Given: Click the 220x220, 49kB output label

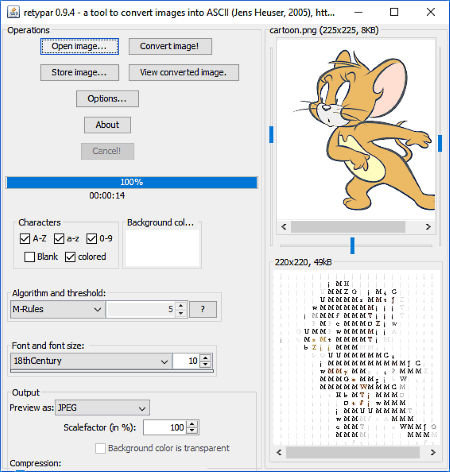Looking at the screenshot, I should 303,262.
